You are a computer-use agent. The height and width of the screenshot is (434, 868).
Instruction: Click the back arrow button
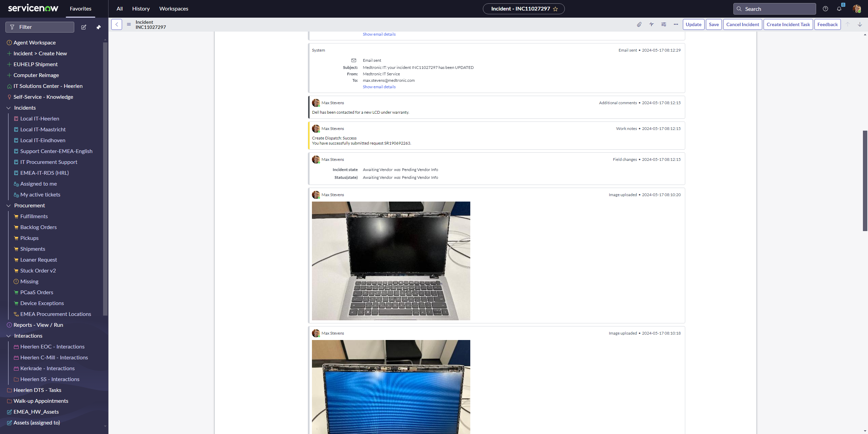[x=117, y=24]
